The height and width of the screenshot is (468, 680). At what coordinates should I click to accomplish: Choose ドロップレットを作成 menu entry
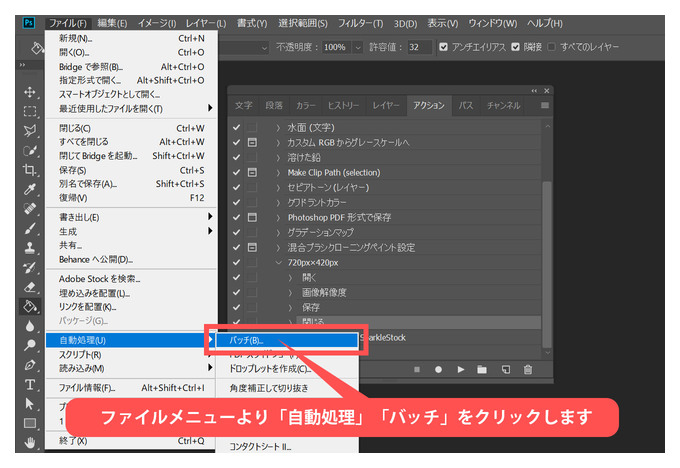pos(287,369)
